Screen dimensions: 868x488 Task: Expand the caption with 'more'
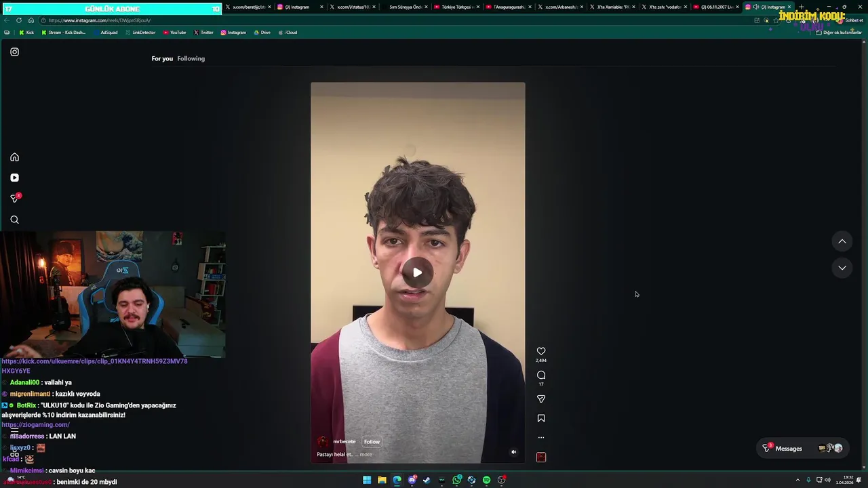point(366,454)
